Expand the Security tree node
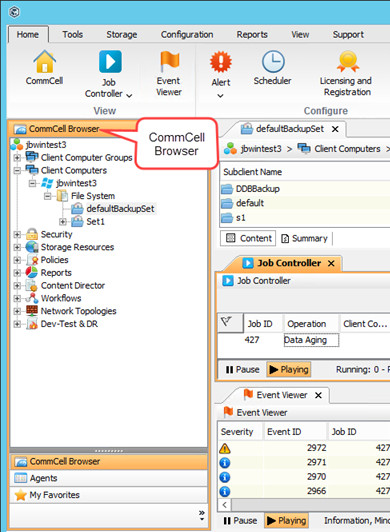Screen dimensions: 390x532 (x=17, y=234)
